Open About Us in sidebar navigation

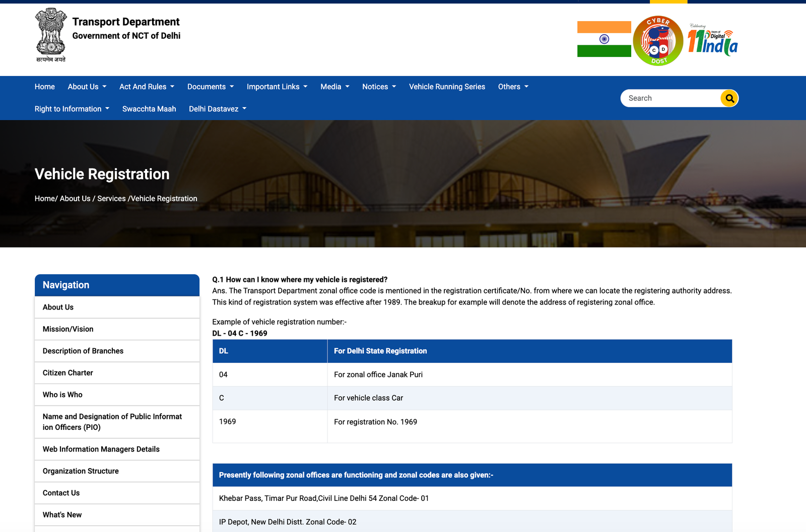click(x=117, y=307)
